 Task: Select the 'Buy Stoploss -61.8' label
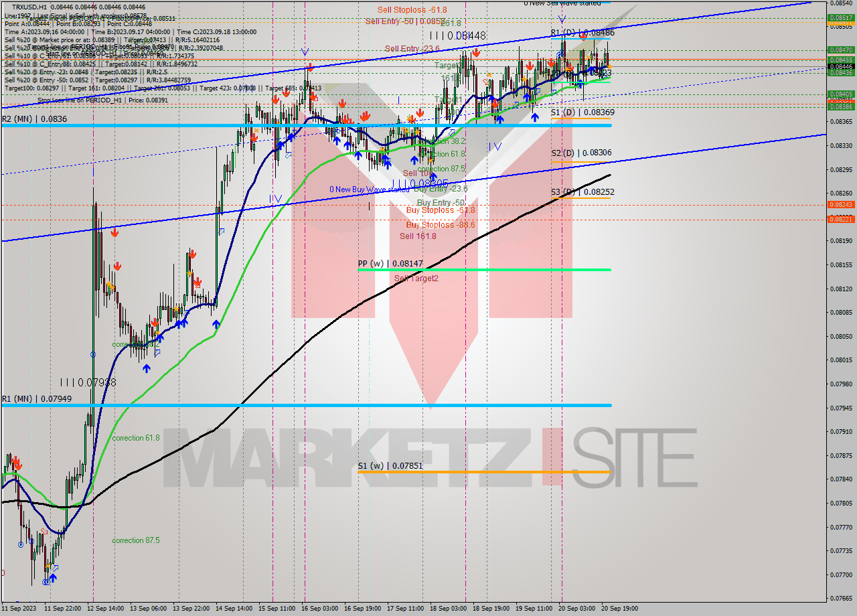(x=441, y=210)
